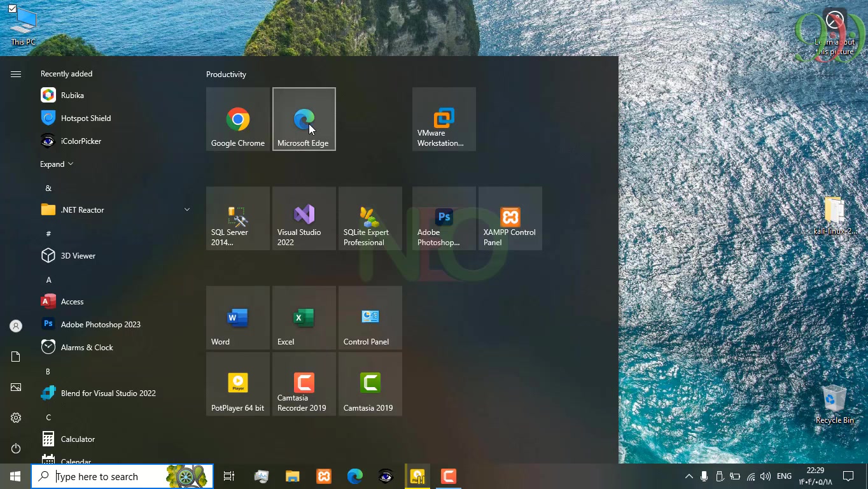Switch the ENG input language indicator
Screen dimensions: 868x489
785,476
